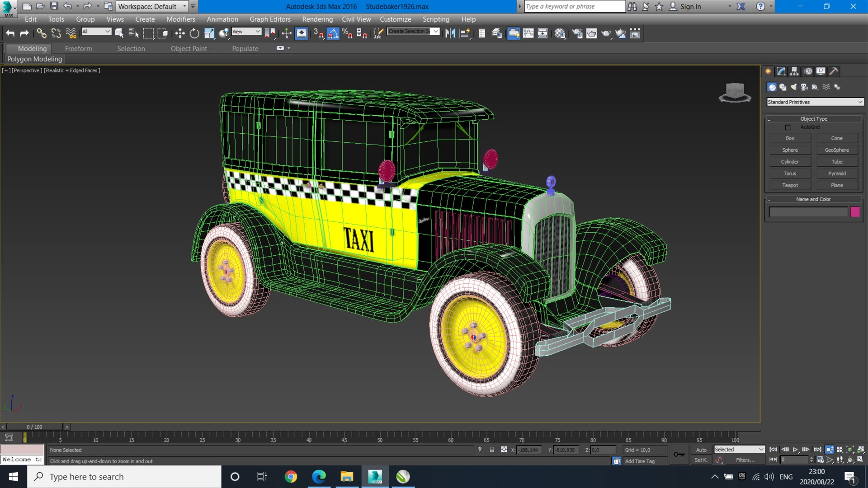Open the Workspace Default dropdown
This screenshot has height=488, width=868.
152,6
